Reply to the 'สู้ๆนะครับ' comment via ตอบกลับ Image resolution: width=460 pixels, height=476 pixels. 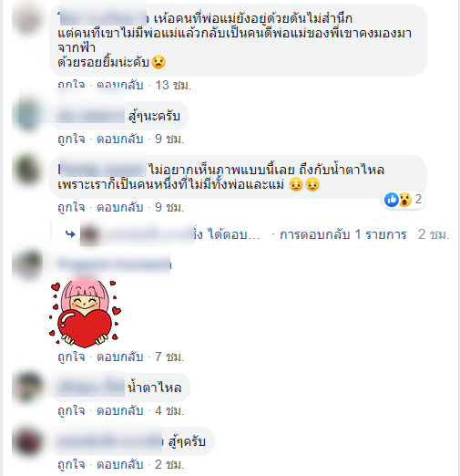coord(120,140)
